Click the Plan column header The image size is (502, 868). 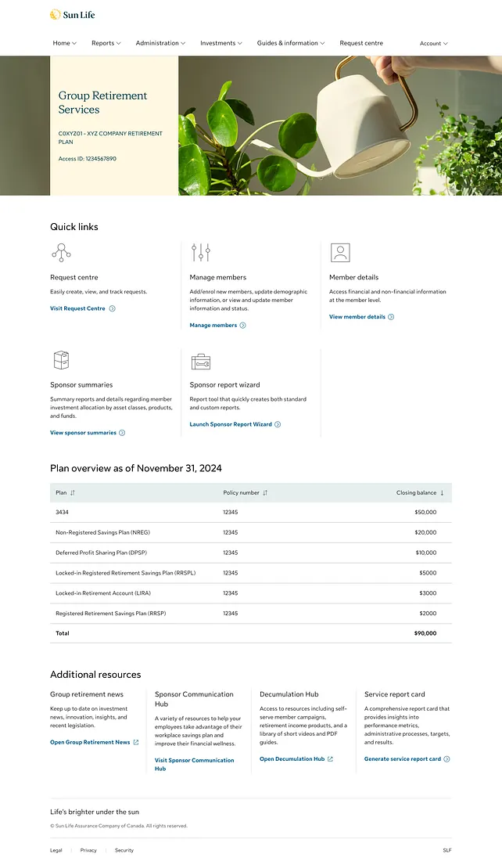61,492
